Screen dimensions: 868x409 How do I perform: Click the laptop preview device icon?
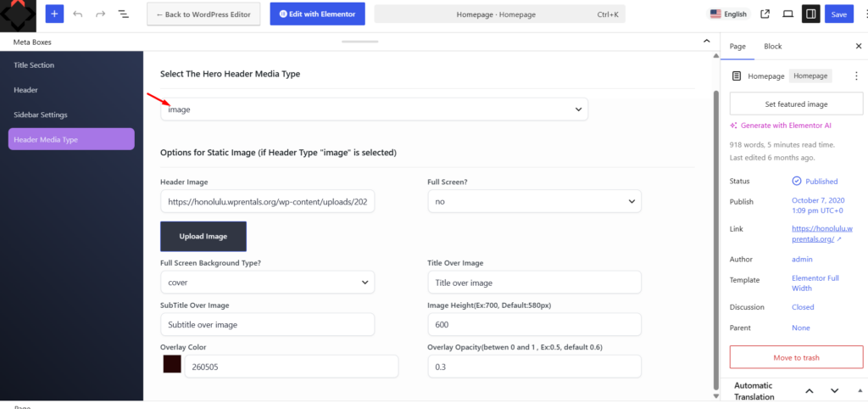click(x=787, y=14)
